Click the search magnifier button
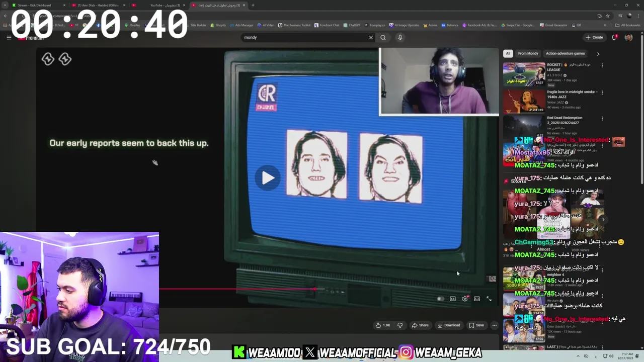 coord(383,37)
